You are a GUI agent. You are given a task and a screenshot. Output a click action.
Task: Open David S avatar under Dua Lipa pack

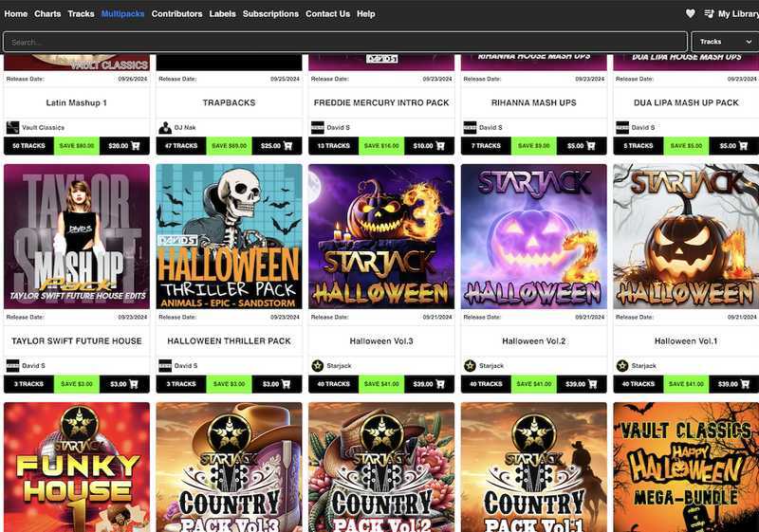622,128
